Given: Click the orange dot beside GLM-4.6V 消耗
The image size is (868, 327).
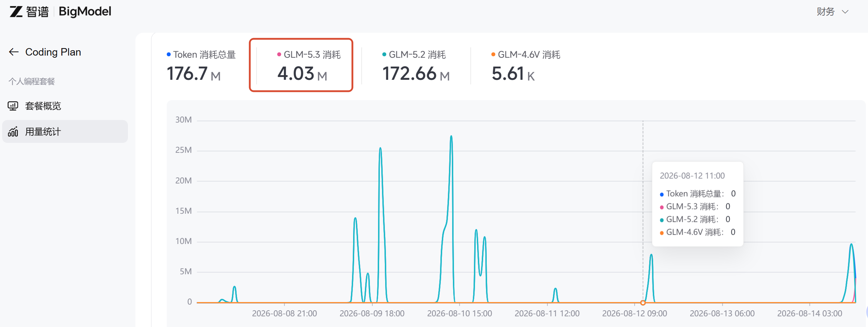Looking at the screenshot, I should (x=493, y=54).
